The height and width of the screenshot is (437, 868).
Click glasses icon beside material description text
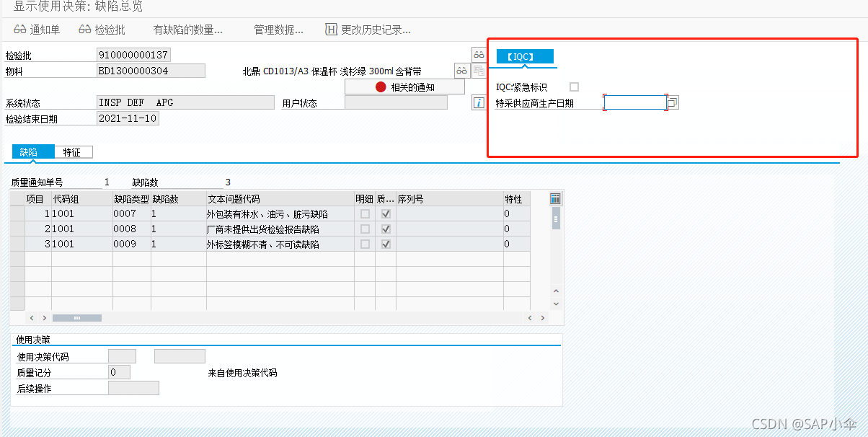click(461, 70)
